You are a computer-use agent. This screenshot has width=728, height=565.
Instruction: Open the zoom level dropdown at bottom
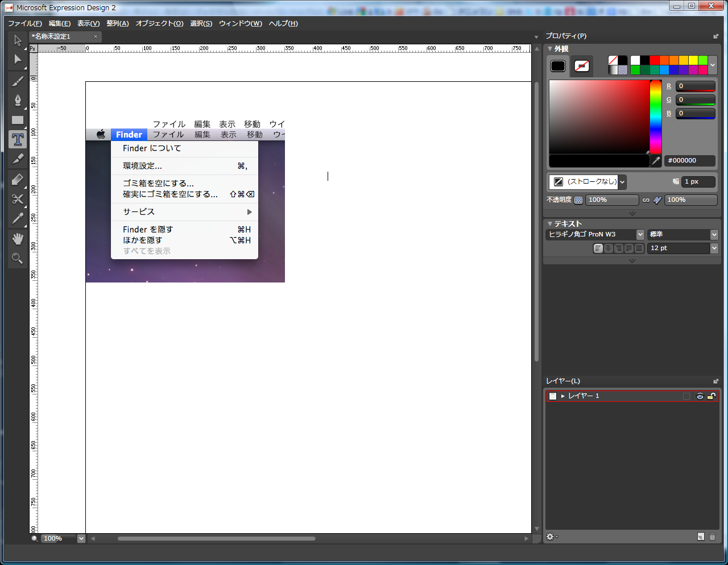coord(81,538)
